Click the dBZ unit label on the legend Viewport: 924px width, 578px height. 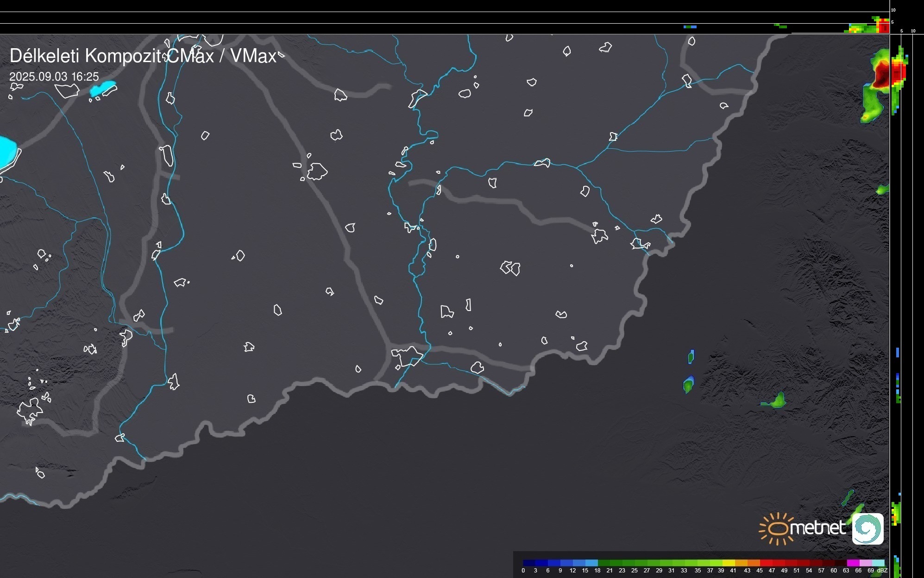(x=882, y=571)
